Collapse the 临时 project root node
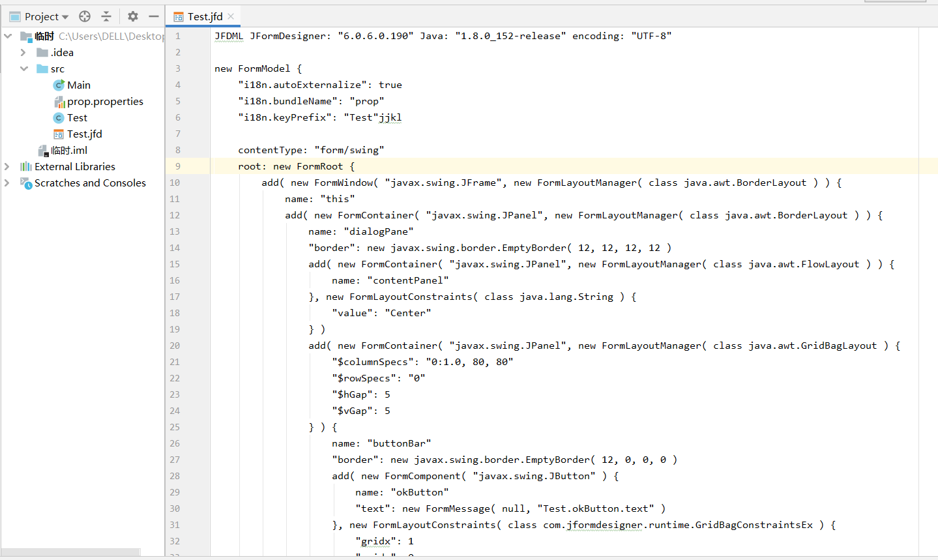Screen dimensions: 938x560 (x=8, y=36)
